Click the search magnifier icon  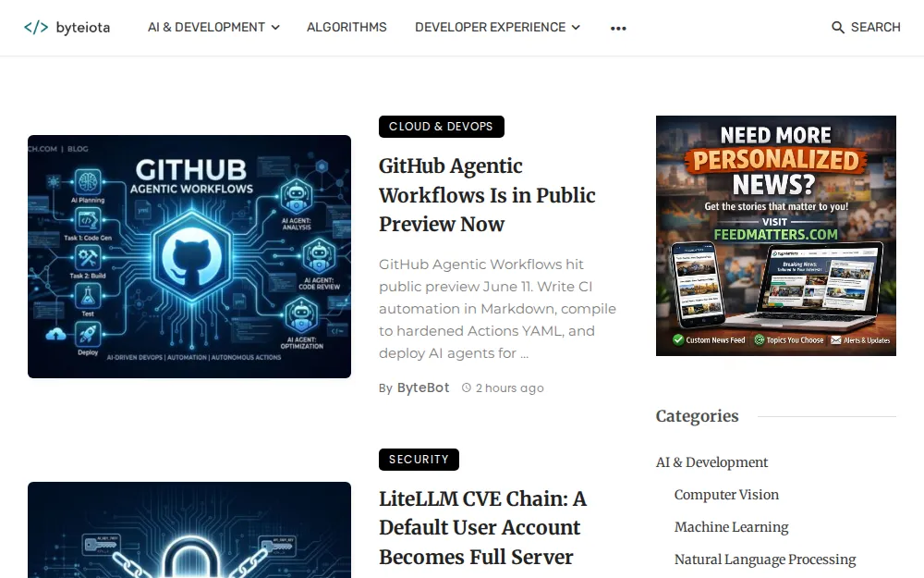(x=837, y=27)
